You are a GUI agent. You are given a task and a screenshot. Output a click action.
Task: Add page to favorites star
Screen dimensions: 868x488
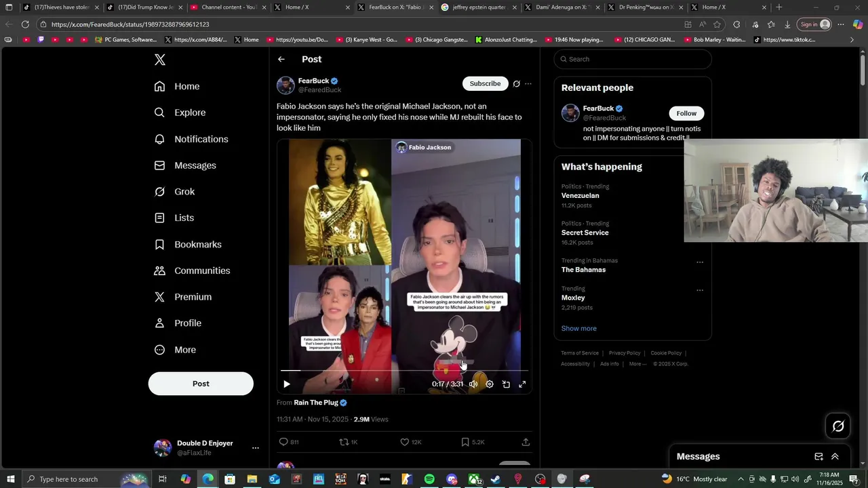click(x=717, y=24)
